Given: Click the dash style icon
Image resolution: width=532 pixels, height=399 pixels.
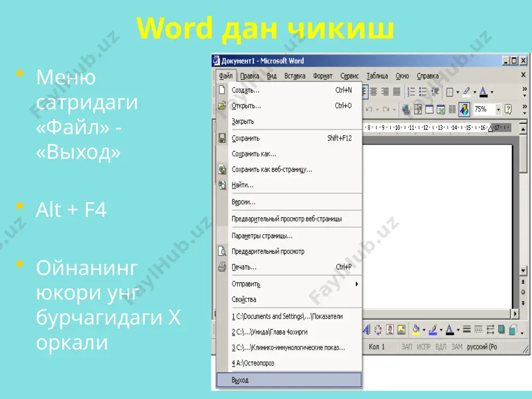Looking at the screenshot, I should 478,329.
